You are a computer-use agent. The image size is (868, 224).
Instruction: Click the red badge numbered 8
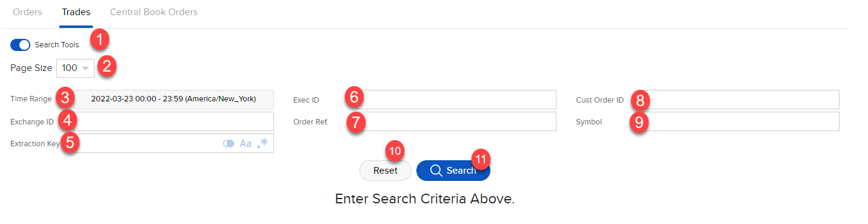(x=640, y=99)
